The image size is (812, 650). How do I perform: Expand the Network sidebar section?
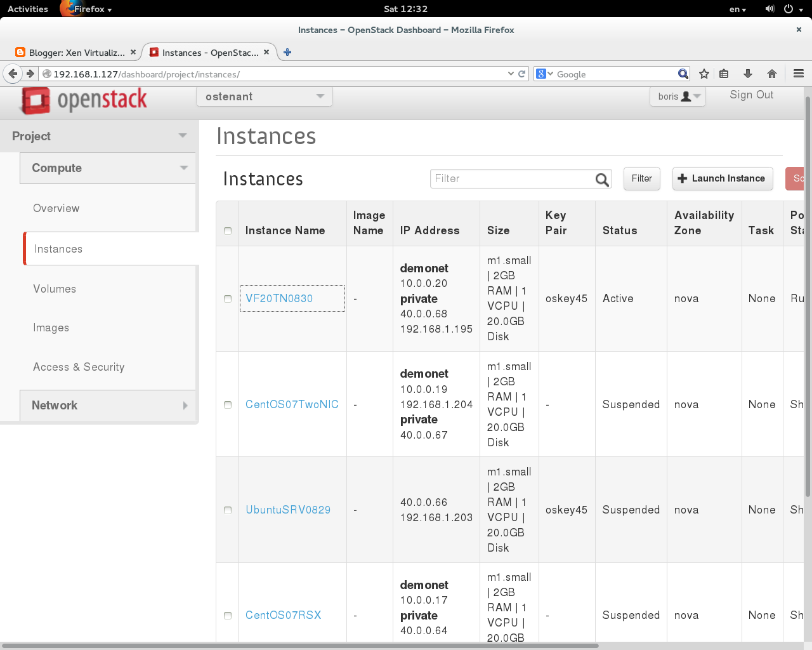click(x=108, y=406)
